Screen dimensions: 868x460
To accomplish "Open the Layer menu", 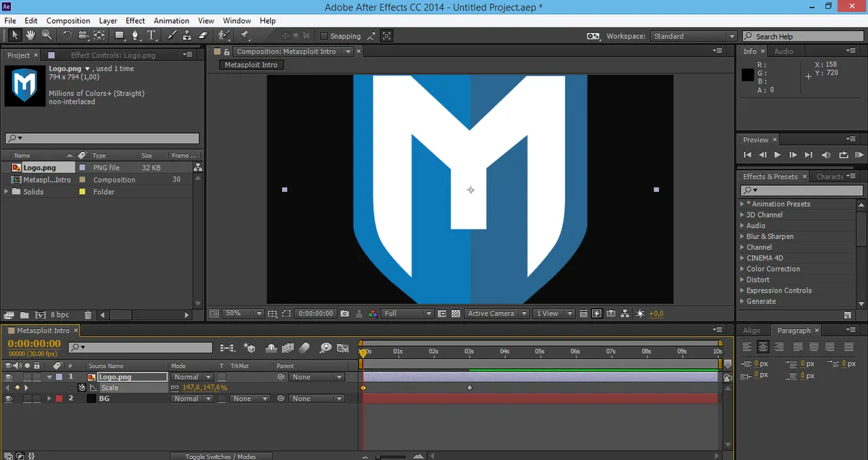I will pyautogui.click(x=107, y=21).
